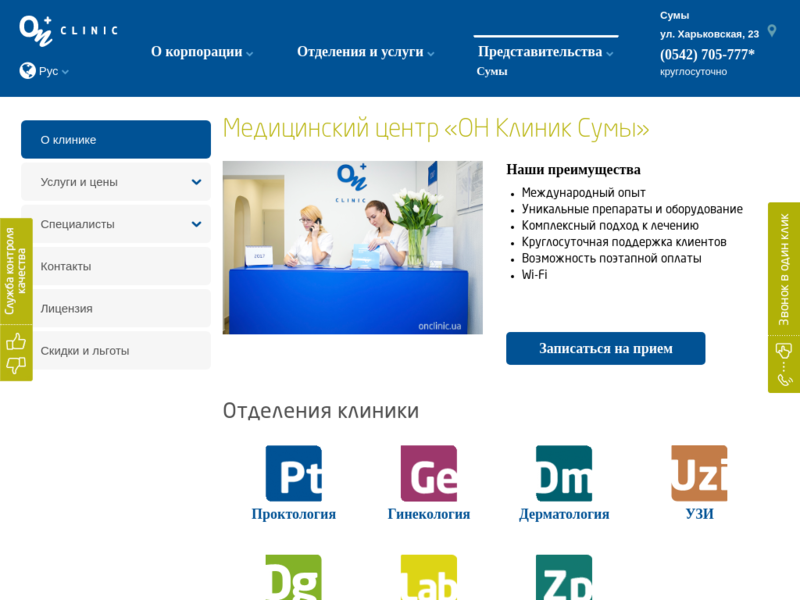This screenshot has height=600, width=800.
Task: Click the УЗИ link
Action: 699,514
